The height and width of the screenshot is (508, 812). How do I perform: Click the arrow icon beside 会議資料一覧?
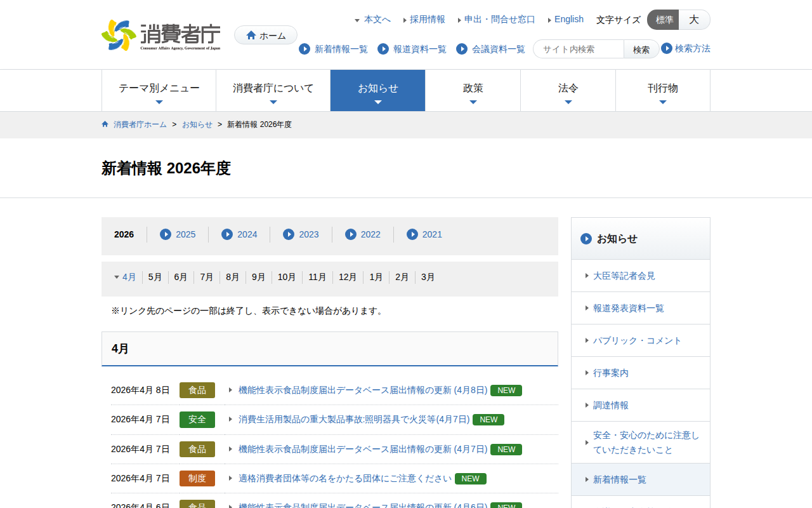(462, 49)
